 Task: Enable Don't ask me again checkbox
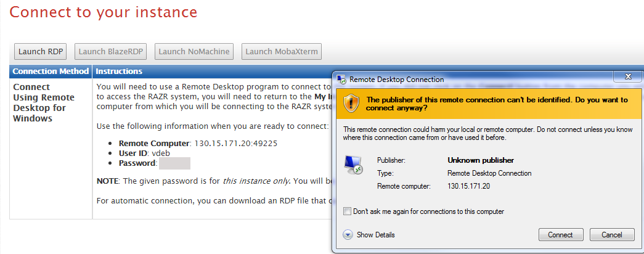click(348, 211)
